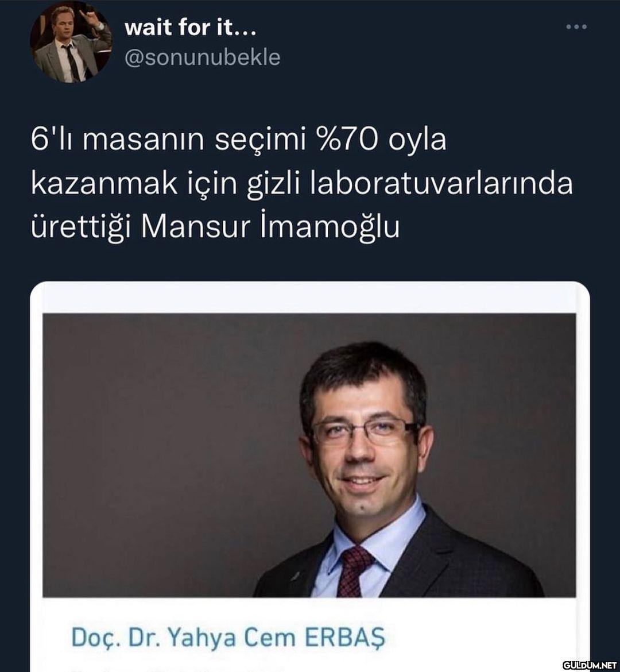Click the man's glasses in the photo
620x672 pixels.
point(365,431)
